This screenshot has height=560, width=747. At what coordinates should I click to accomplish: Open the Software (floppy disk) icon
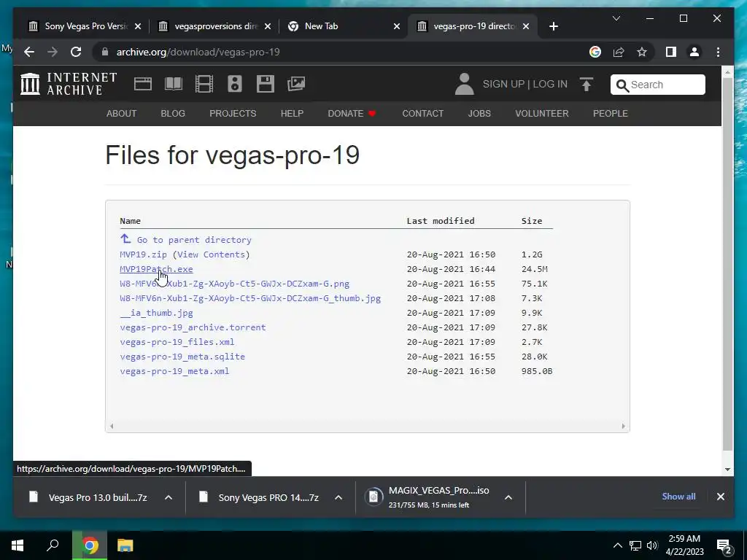click(266, 84)
